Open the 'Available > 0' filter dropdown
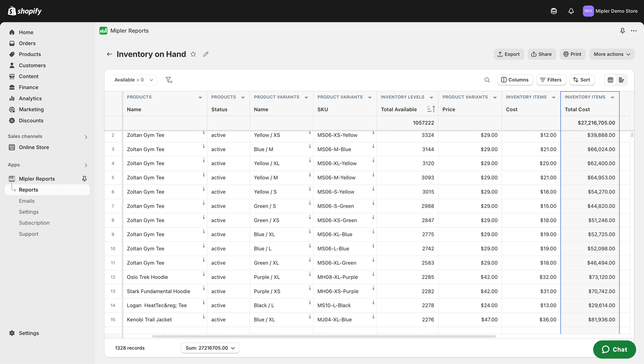Image resolution: width=644 pixels, height=364 pixels. pyautogui.click(x=133, y=80)
